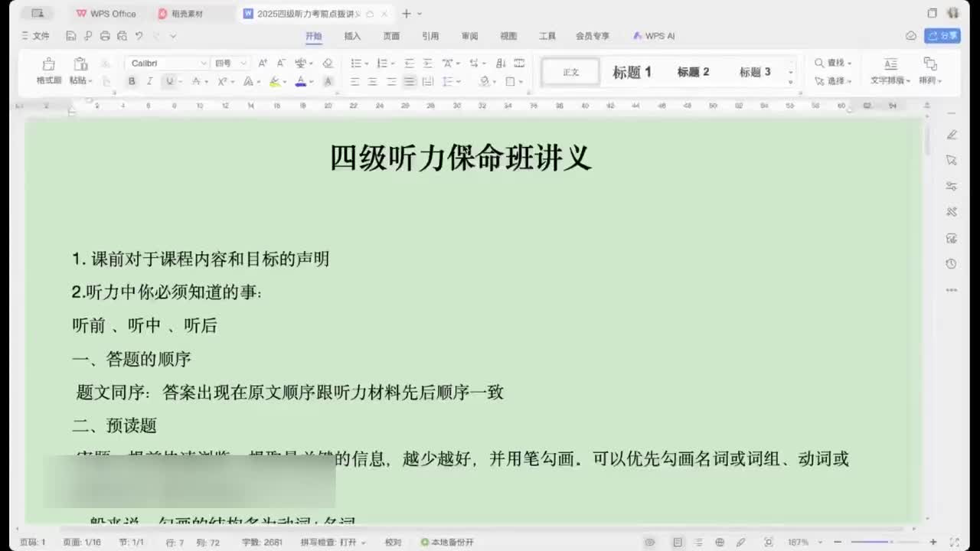Open the File (文件) menu
This screenshot has width=980, height=551.
35,36
